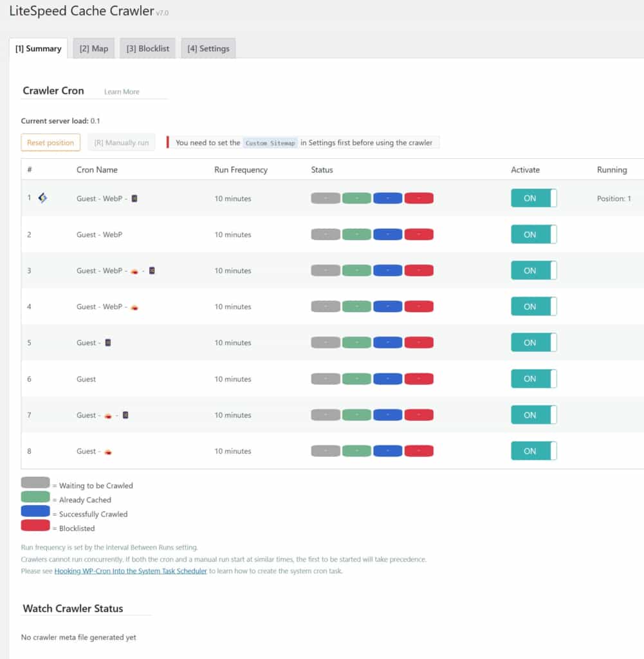
Task: Open Hooking WP-Cron Into System Task Scheduler link
Action: click(x=131, y=571)
